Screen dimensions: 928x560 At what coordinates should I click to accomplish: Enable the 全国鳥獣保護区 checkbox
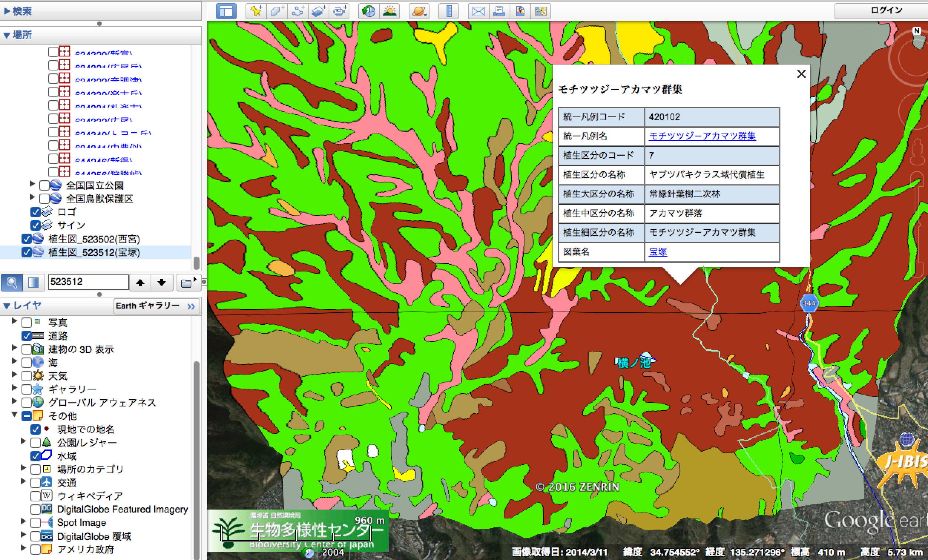tap(45, 198)
